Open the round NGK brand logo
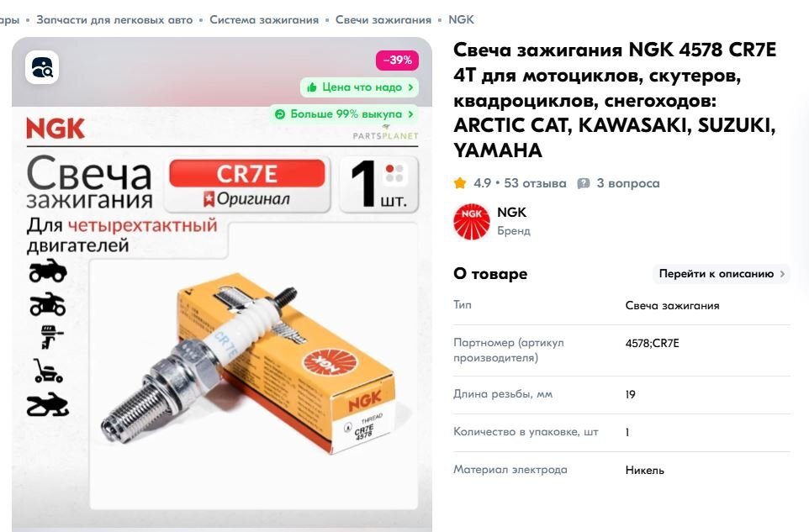 tap(472, 222)
